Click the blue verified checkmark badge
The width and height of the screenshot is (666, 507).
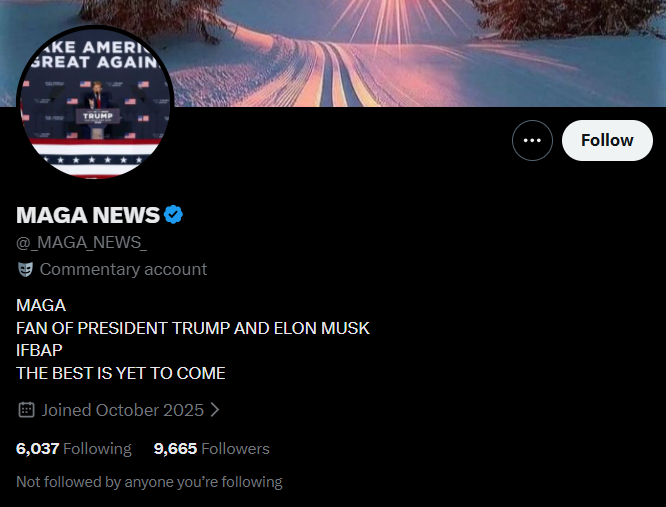tap(173, 214)
